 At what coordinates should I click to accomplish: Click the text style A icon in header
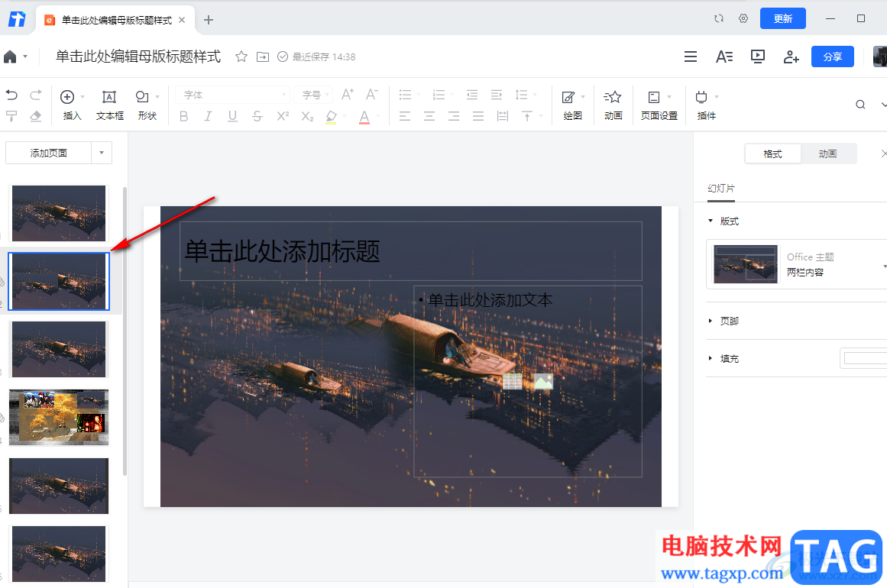click(x=724, y=57)
